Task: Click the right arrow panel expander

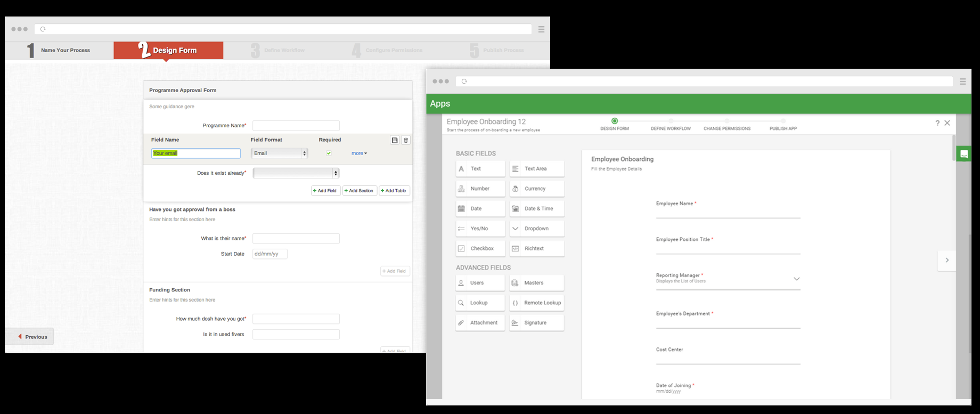Action: (x=947, y=260)
